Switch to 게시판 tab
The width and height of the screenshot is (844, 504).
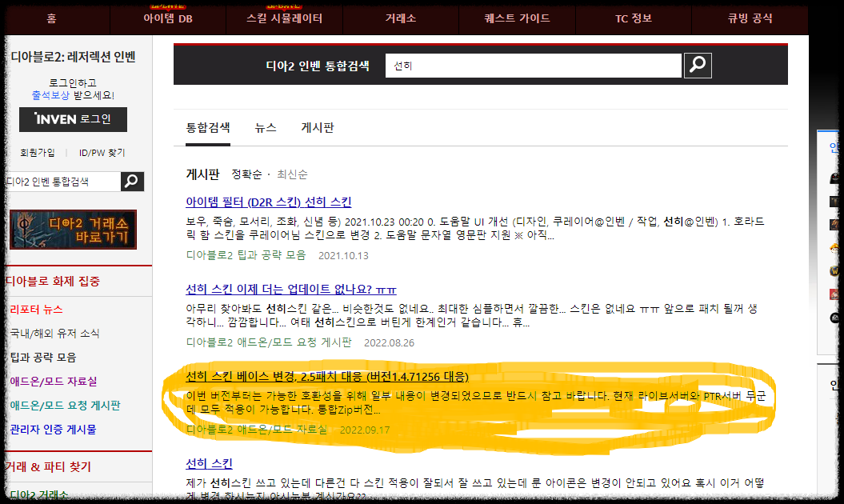pyautogui.click(x=318, y=128)
